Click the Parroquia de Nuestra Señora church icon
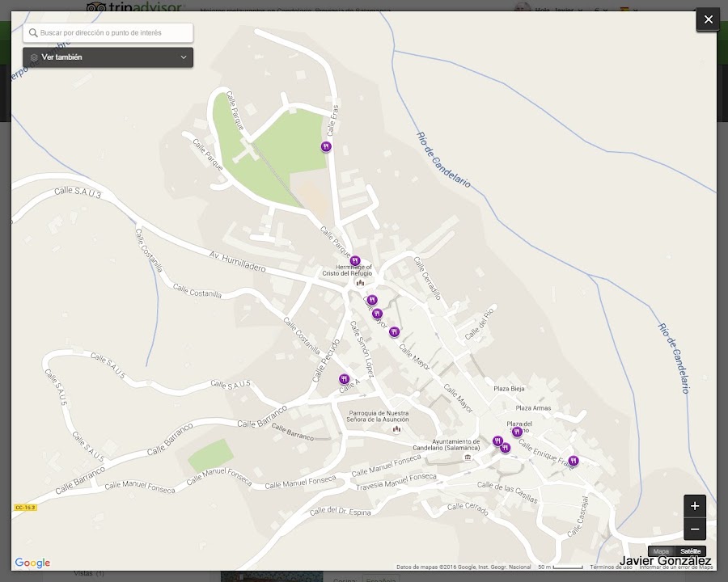This screenshot has width=728, height=582. pos(396,429)
